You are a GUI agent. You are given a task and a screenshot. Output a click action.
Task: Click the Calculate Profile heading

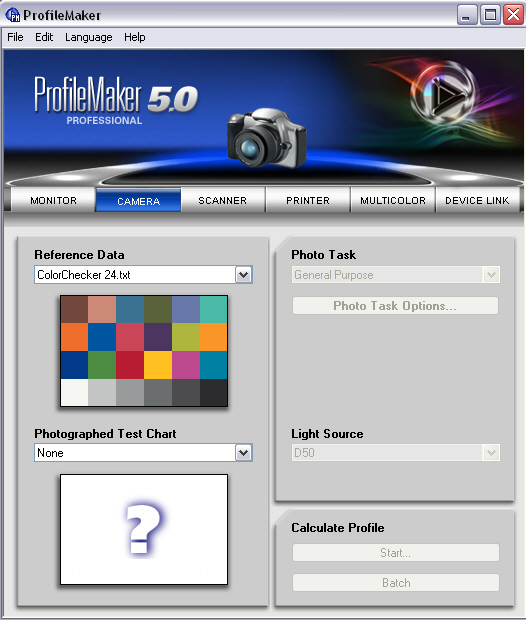338,528
